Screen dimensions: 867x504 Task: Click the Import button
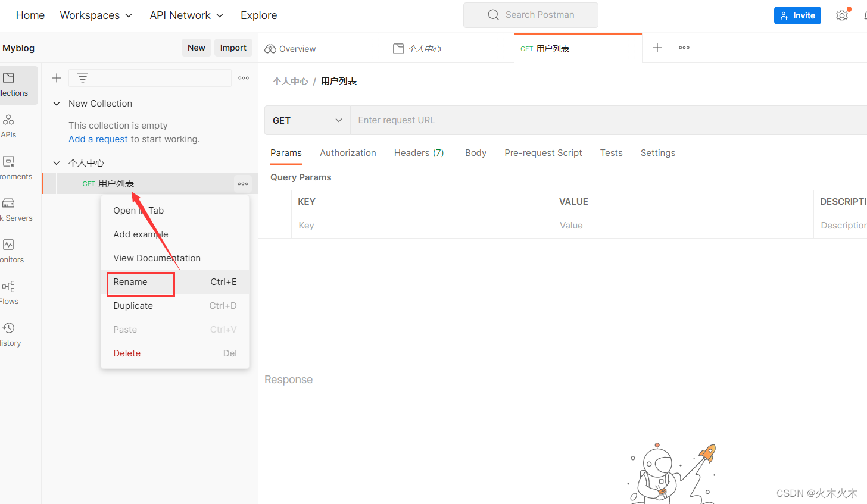233,48
